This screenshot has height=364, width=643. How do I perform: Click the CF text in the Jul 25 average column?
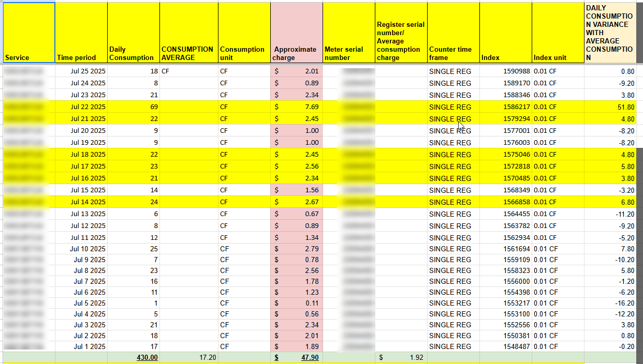tap(166, 71)
